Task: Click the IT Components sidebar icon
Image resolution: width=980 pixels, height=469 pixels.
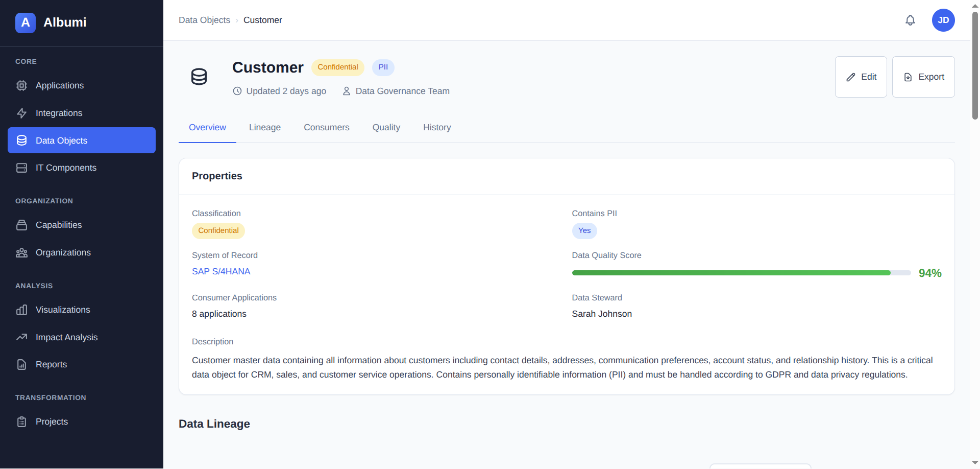Action: [21, 168]
